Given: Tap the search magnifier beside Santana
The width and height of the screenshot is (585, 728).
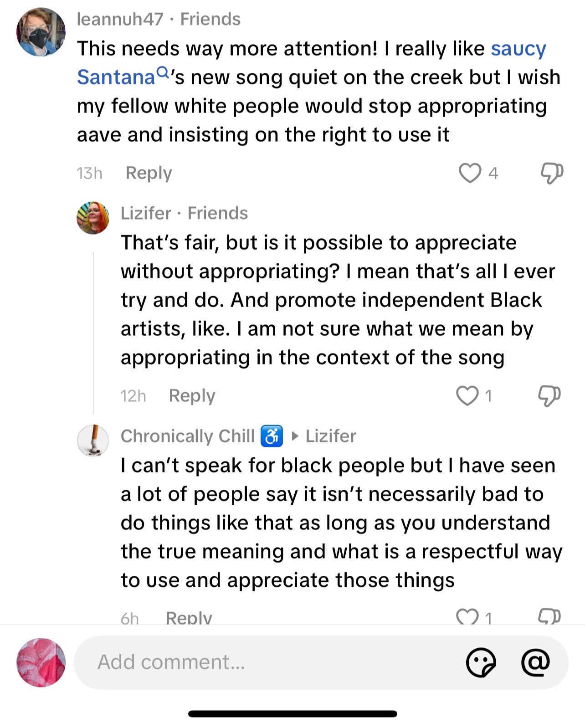Looking at the screenshot, I should point(162,72).
